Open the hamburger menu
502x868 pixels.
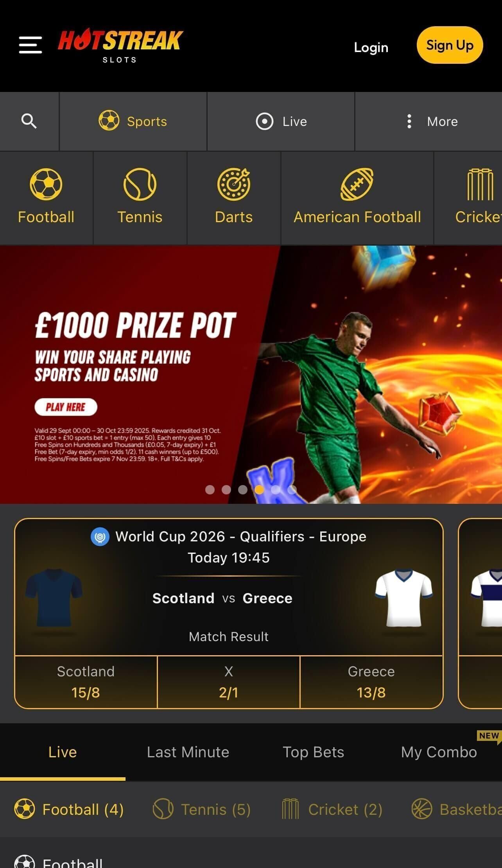(30, 45)
